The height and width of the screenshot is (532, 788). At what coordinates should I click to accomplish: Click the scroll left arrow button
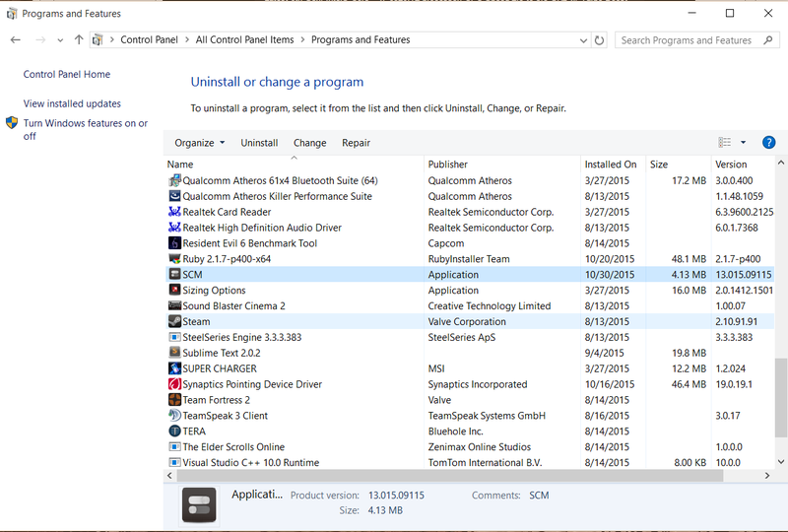[x=169, y=476]
